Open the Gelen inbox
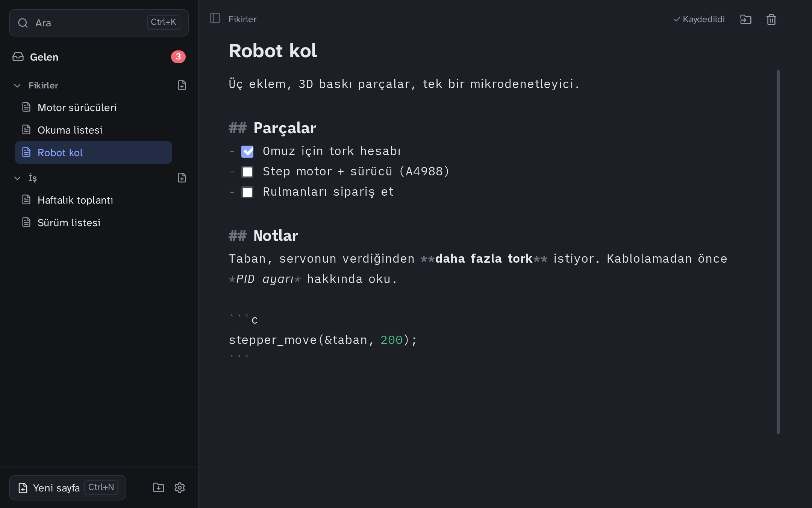 point(99,57)
